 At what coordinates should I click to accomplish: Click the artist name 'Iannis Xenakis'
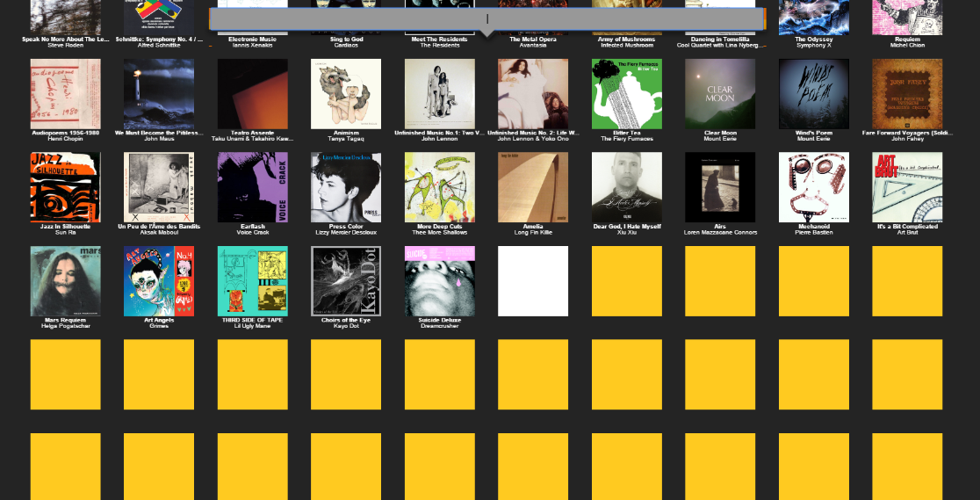click(x=253, y=45)
